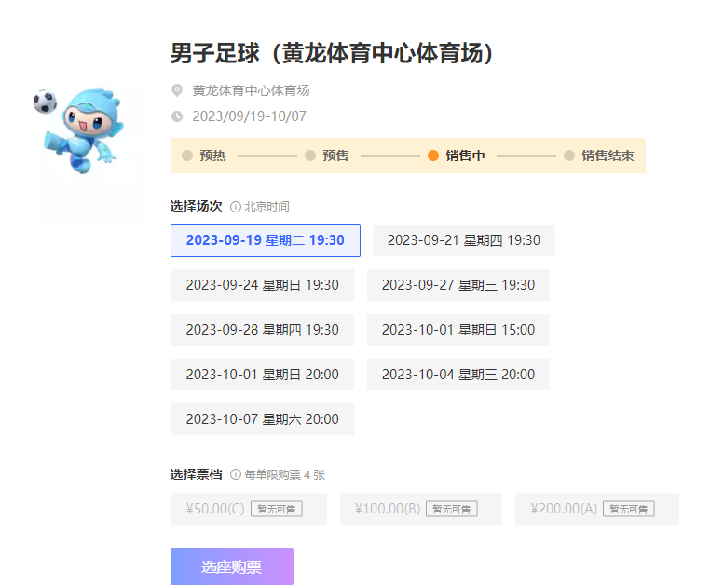Click the info icon next to 每单限购票 4 张
This screenshot has width=724, height=588.
click(x=236, y=474)
